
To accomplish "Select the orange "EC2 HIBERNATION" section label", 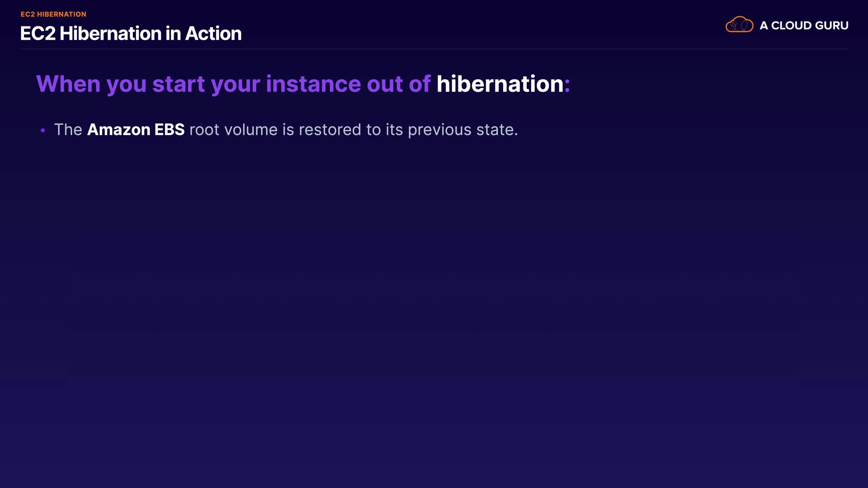I will pyautogui.click(x=53, y=14).
